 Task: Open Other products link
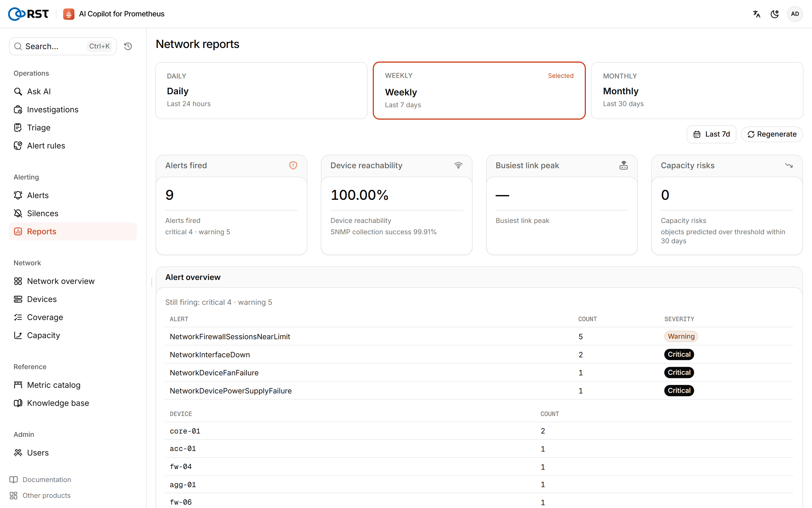click(x=40, y=496)
